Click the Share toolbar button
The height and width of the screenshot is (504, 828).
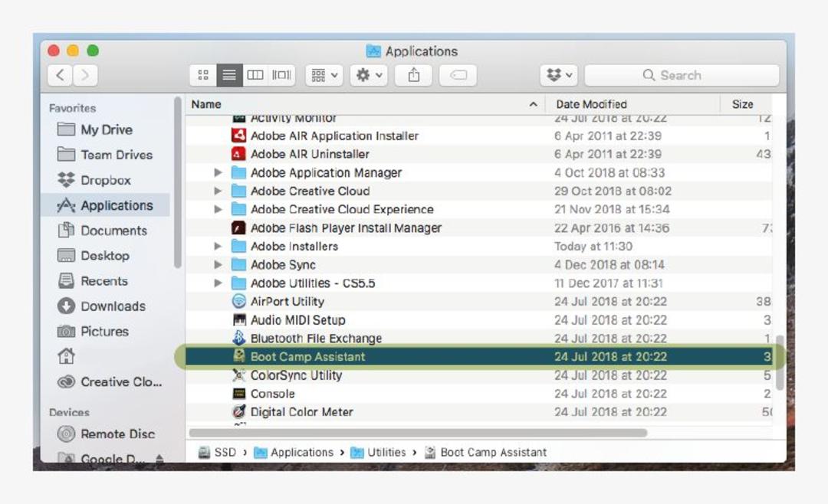point(414,76)
